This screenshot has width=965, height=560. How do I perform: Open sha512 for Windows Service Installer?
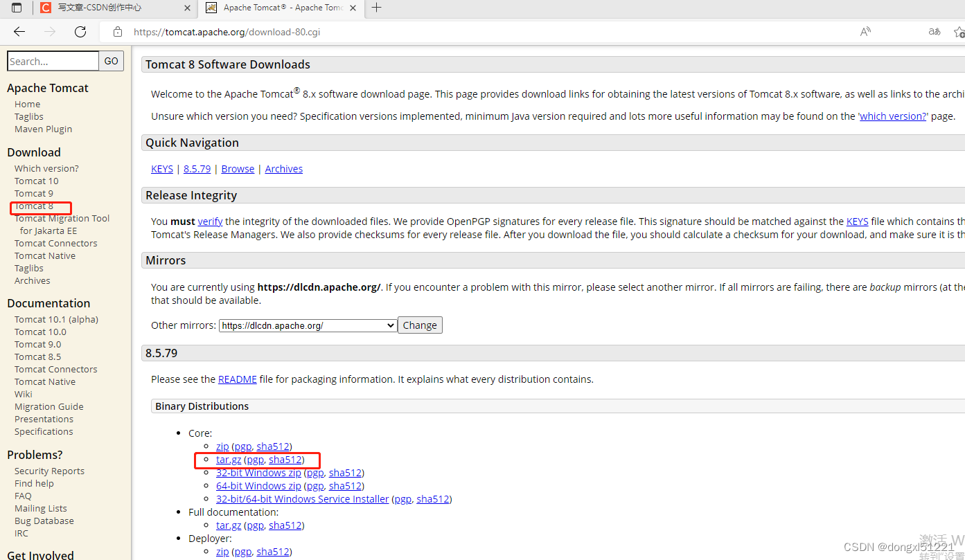coord(433,499)
